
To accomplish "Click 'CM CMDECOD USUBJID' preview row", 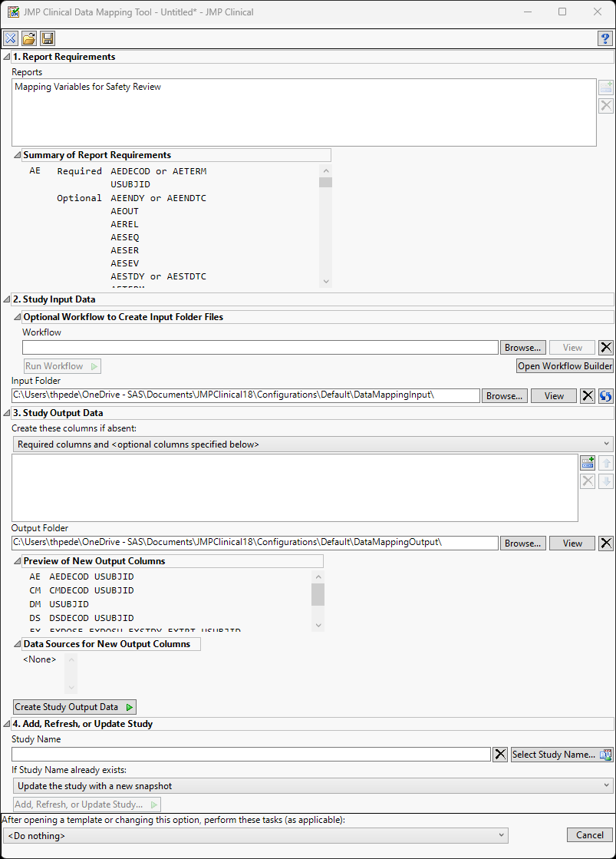I will click(81, 590).
